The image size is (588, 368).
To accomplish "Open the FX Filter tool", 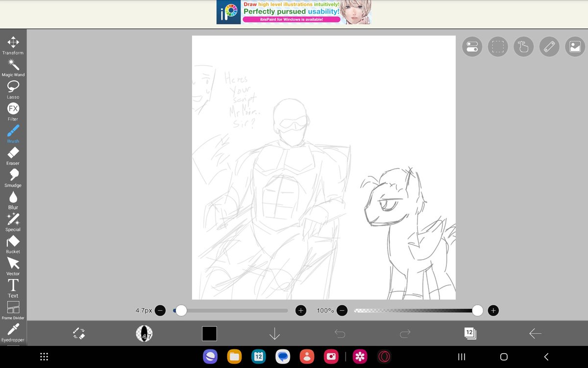I will pos(13,112).
